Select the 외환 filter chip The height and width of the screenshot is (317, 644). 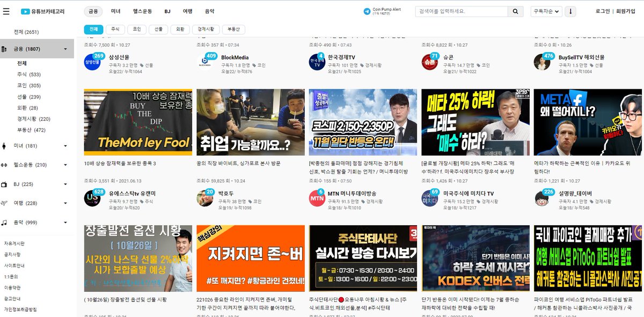180,30
